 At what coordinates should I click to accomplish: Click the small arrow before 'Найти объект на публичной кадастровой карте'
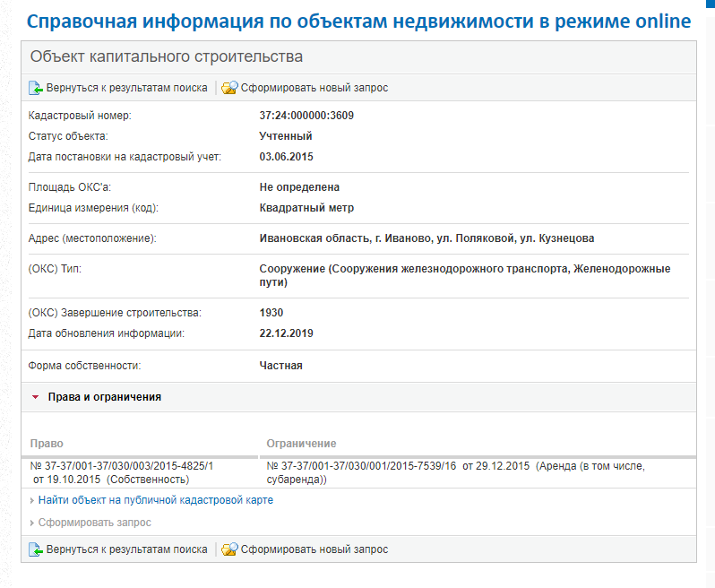[32, 500]
